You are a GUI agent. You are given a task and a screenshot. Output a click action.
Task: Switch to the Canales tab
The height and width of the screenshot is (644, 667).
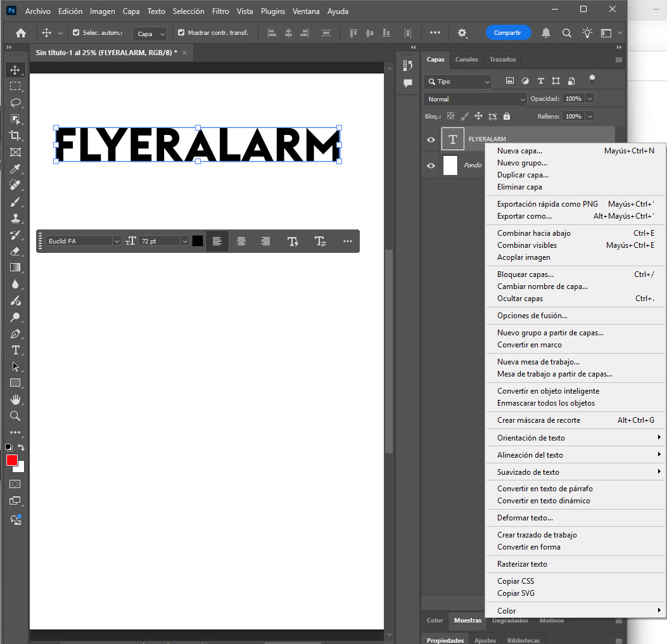point(467,60)
